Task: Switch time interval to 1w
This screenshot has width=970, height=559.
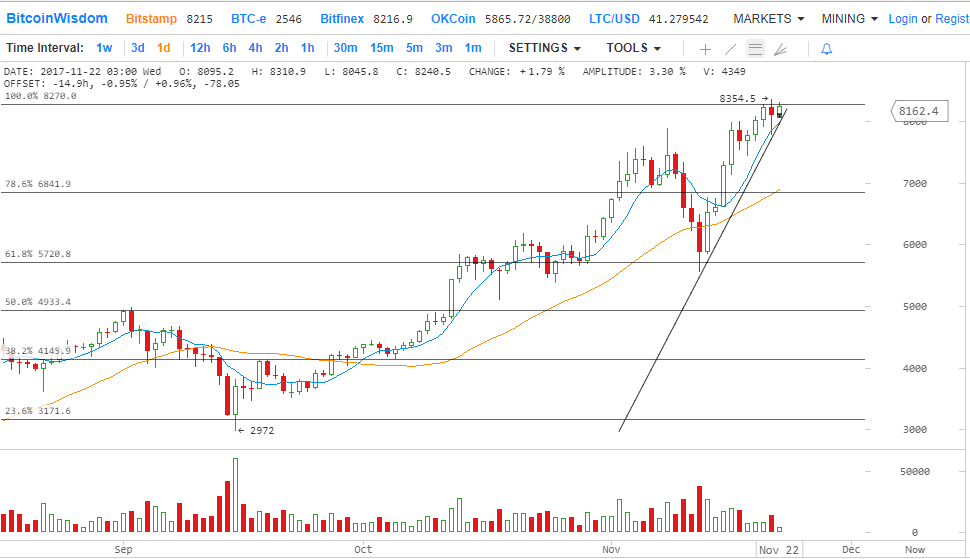Action: click(x=104, y=48)
